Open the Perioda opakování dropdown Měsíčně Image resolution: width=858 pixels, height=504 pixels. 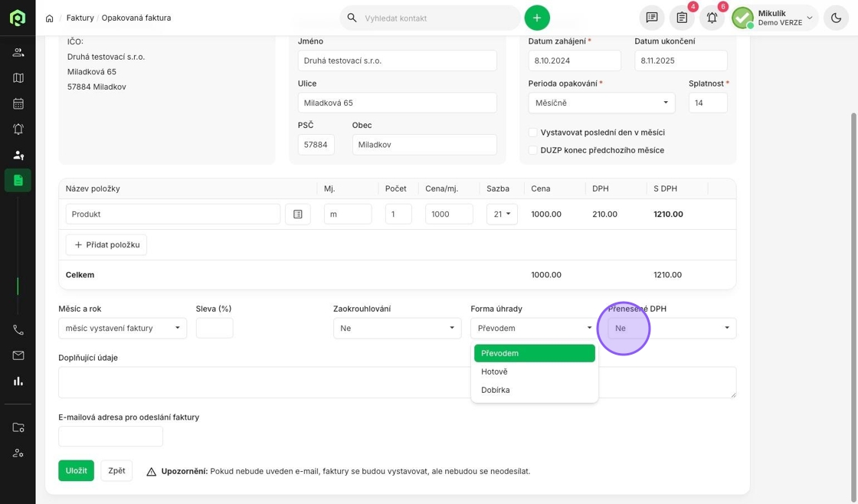[601, 103]
